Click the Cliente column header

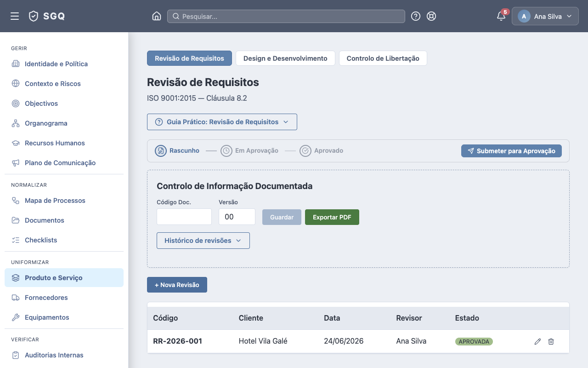pos(251,318)
